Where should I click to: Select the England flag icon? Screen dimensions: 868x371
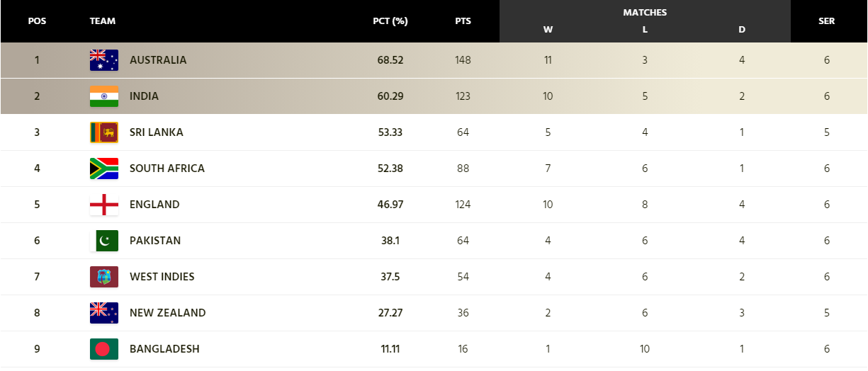coord(104,205)
